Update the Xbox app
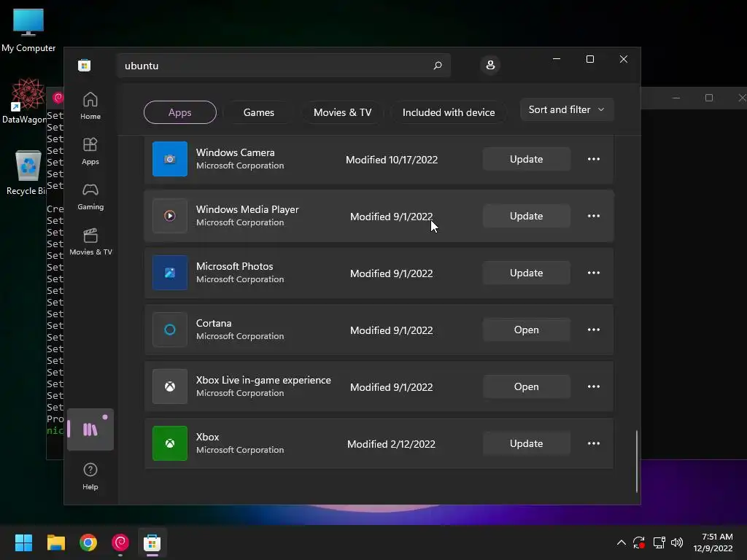Screen dimensions: 747x560 pyautogui.click(x=527, y=443)
